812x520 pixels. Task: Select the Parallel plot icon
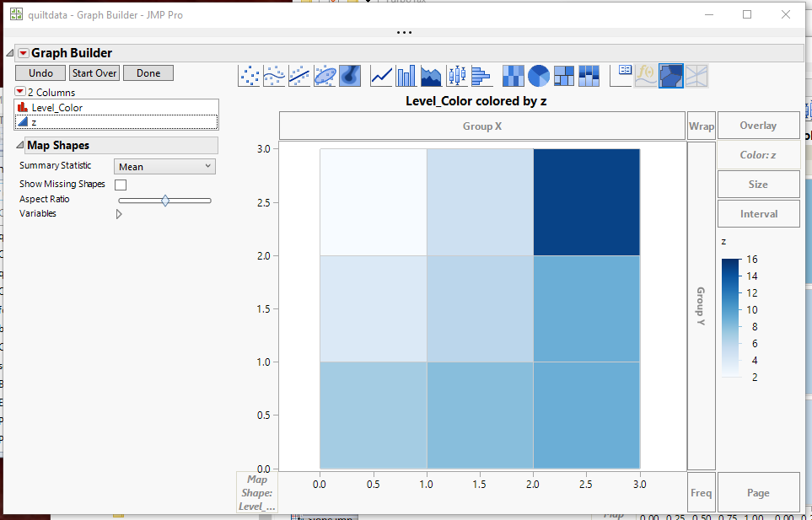[696, 76]
